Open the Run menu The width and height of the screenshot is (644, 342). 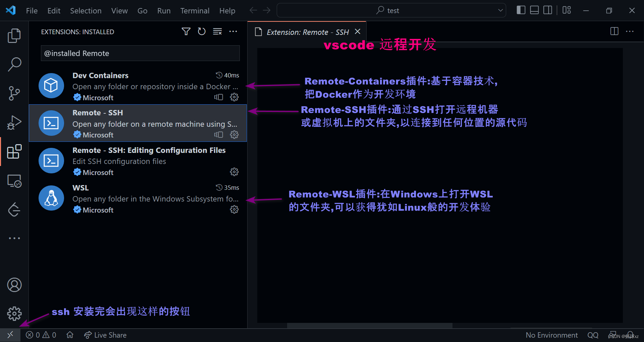164,11
